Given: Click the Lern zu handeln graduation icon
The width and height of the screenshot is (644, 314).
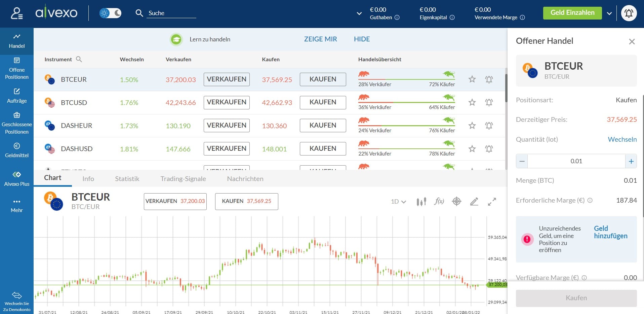Looking at the screenshot, I should 176,39.
